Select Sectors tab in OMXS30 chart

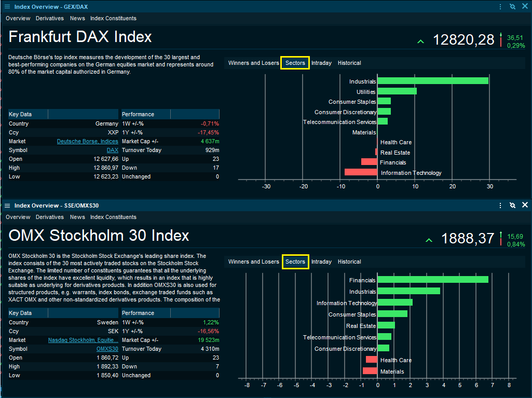[x=295, y=262]
